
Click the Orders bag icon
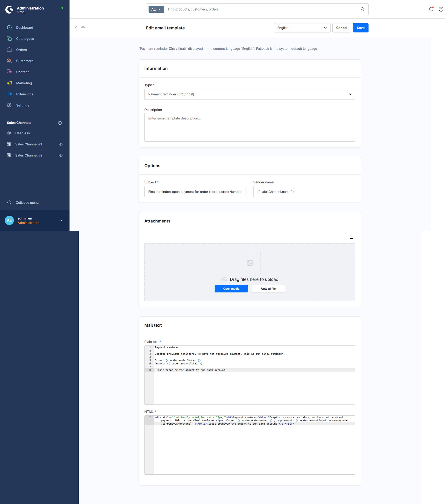coord(9,50)
